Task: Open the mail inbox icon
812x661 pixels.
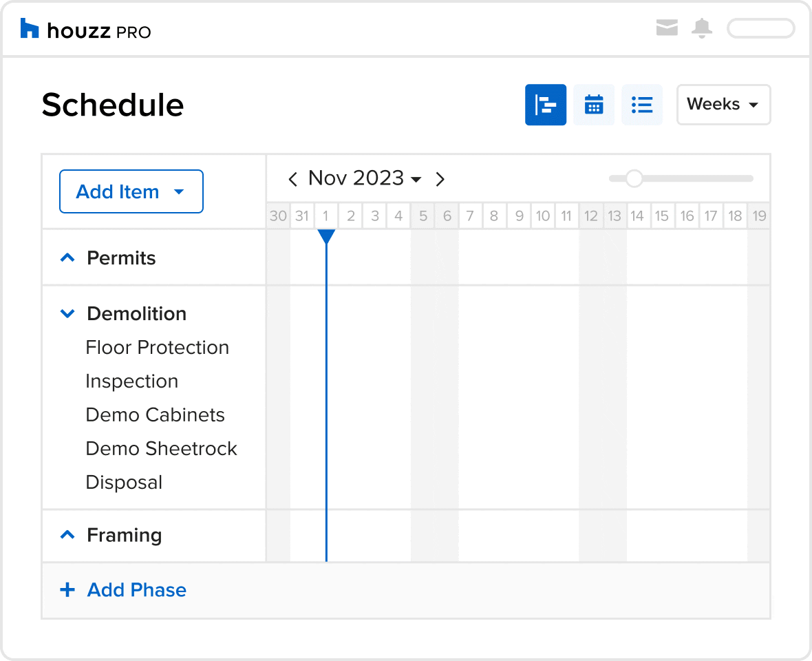Action: (667, 28)
